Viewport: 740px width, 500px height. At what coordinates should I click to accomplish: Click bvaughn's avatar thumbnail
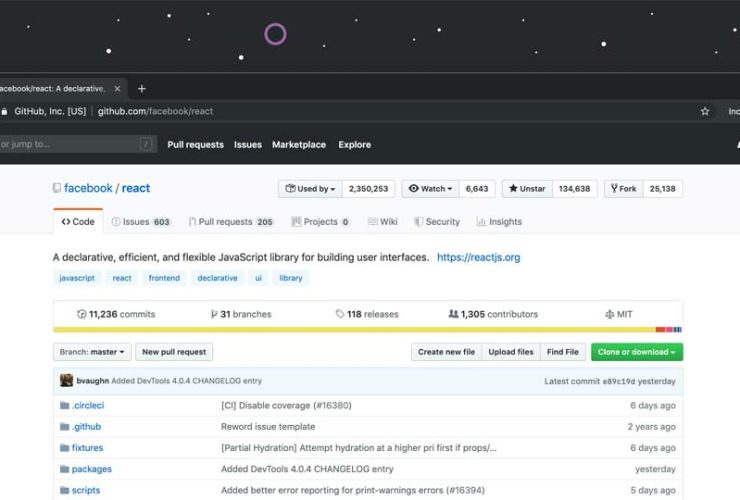click(x=66, y=381)
